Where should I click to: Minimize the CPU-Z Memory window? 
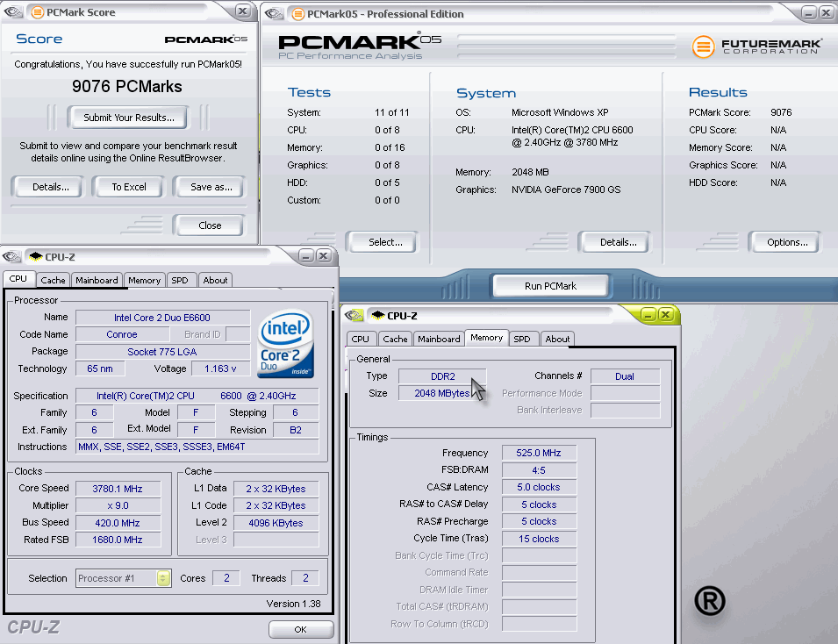click(x=648, y=314)
